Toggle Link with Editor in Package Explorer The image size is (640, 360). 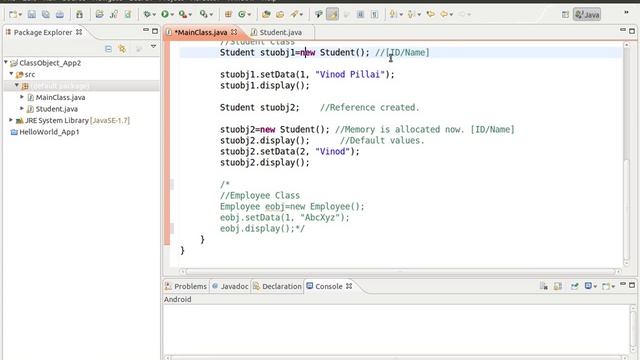[x=122, y=49]
